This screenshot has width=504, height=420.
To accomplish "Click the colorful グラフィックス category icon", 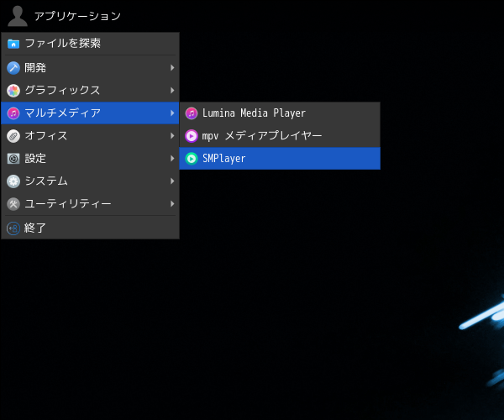I will 13,91.
